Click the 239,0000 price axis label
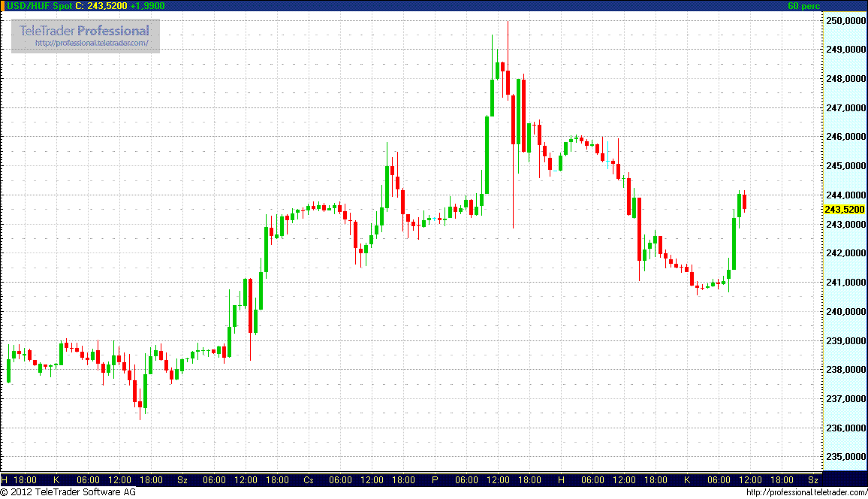The image size is (868, 499). (846, 340)
